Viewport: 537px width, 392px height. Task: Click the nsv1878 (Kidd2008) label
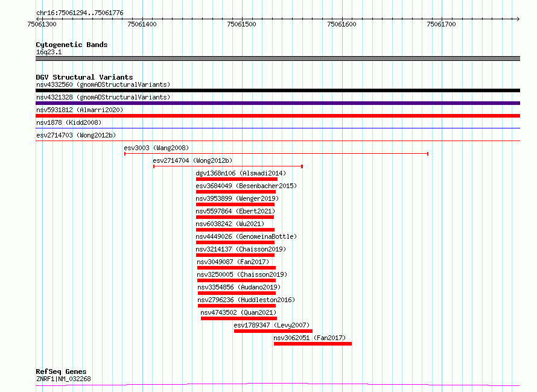(69, 122)
